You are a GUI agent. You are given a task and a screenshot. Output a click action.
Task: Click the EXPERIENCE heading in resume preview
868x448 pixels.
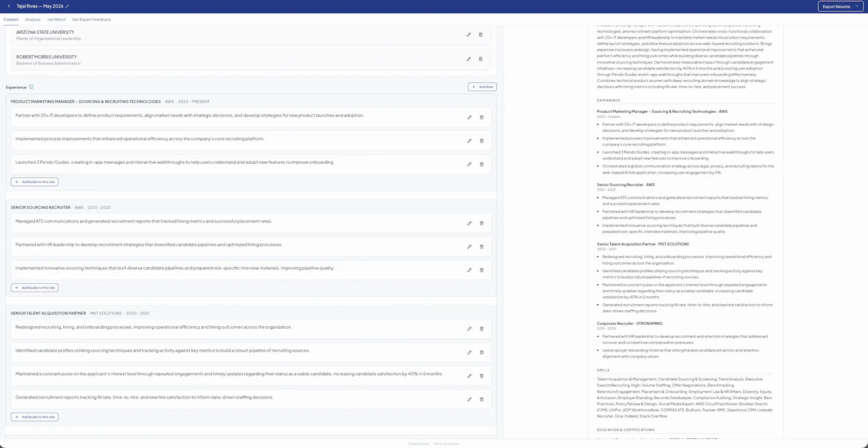tap(608, 100)
